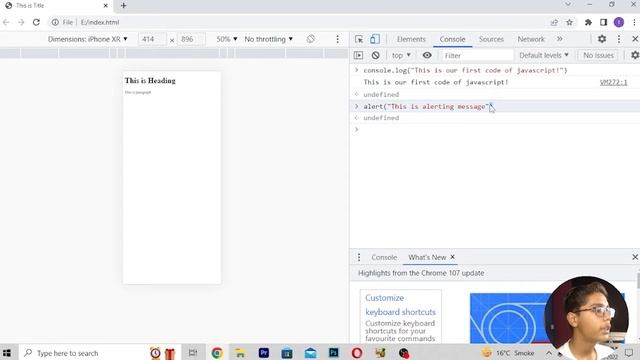This screenshot has width=640, height=360.
Task: Click the inspect element picker icon
Action: point(359,39)
